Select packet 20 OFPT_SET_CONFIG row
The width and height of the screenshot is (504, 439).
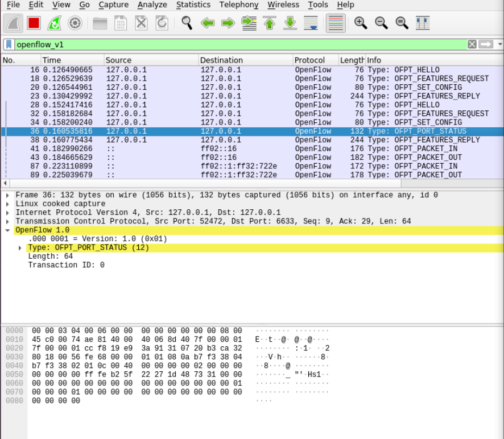(x=252, y=88)
